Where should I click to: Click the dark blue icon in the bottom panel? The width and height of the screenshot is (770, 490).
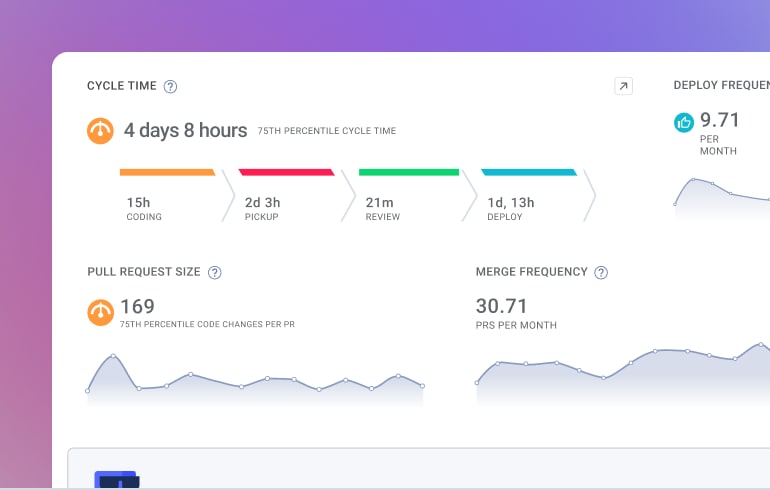[x=117, y=479]
